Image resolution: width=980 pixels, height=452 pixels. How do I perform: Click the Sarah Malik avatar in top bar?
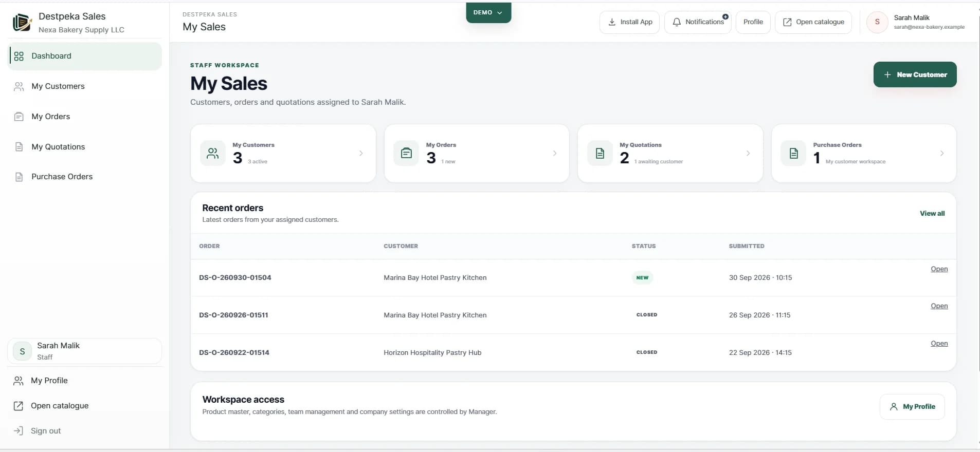[x=877, y=22]
